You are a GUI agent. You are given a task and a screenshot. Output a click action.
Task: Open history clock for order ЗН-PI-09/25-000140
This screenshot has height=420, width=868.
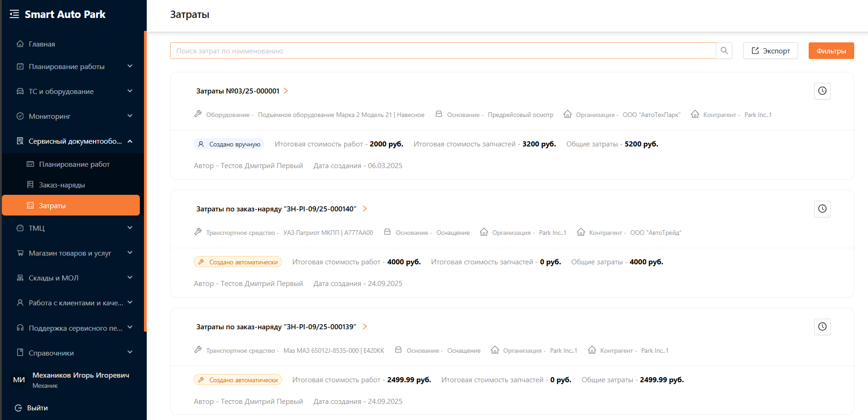822,209
